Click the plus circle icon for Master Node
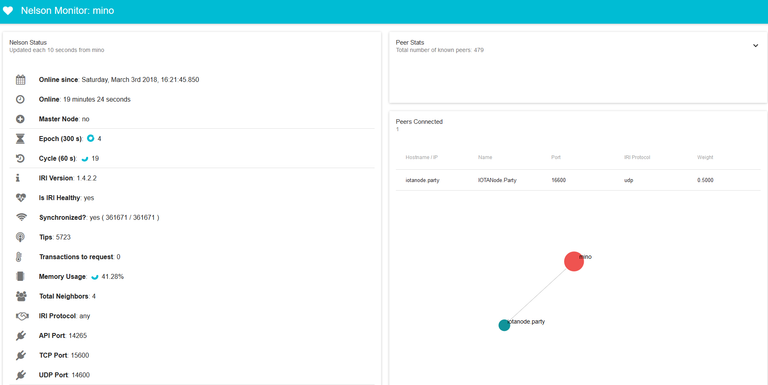 pyautogui.click(x=20, y=119)
